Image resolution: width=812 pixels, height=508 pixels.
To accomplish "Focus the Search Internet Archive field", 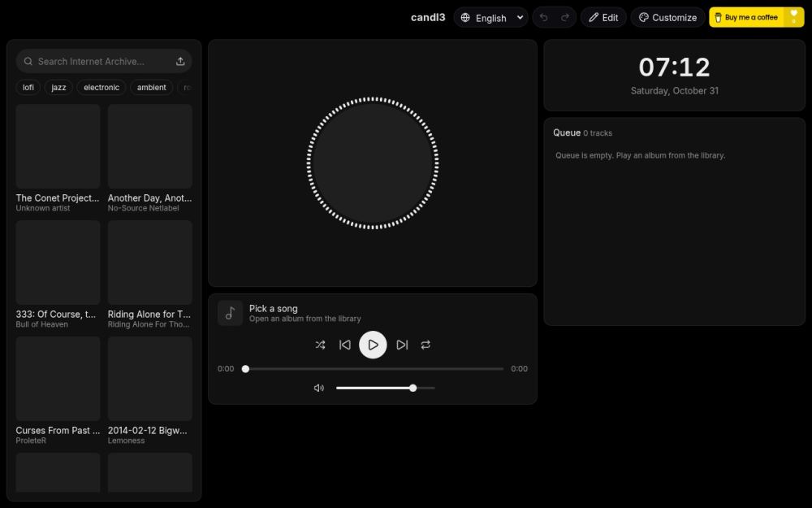I will 104,61.
